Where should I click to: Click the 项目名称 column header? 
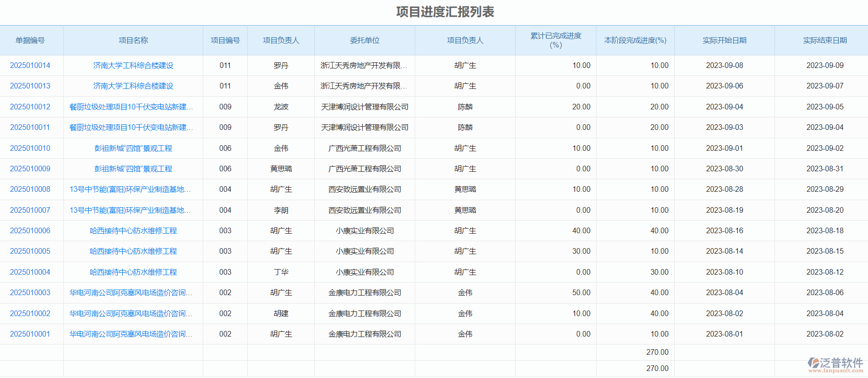point(133,40)
